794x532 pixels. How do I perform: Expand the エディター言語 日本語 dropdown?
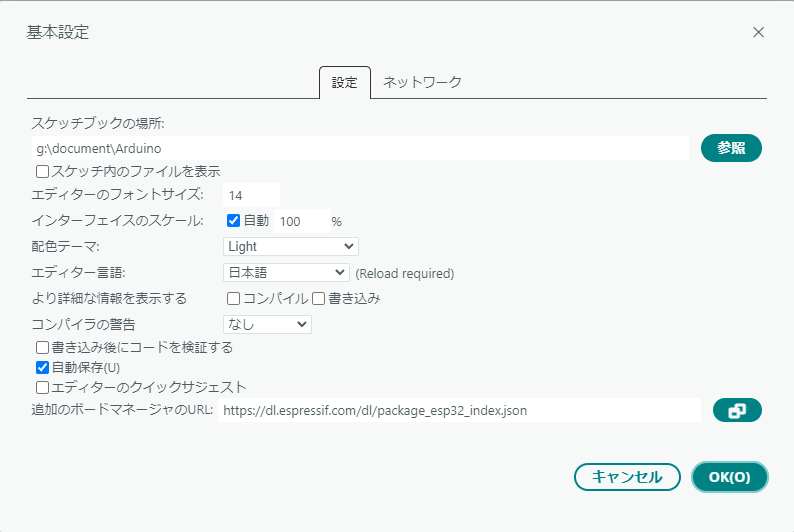click(285, 272)
